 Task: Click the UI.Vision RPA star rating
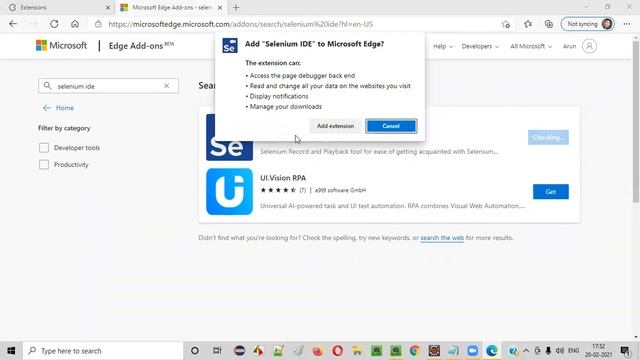click(x=278, y=190)
